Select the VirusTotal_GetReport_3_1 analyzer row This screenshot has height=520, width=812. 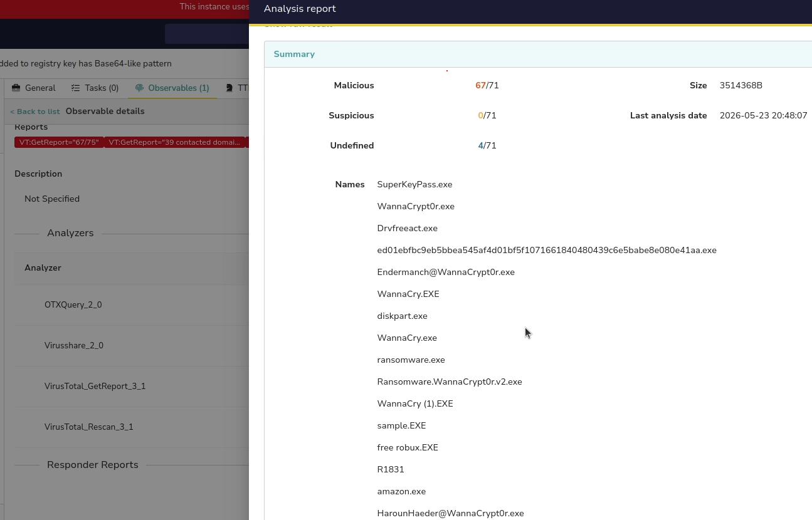click(132, 386)
